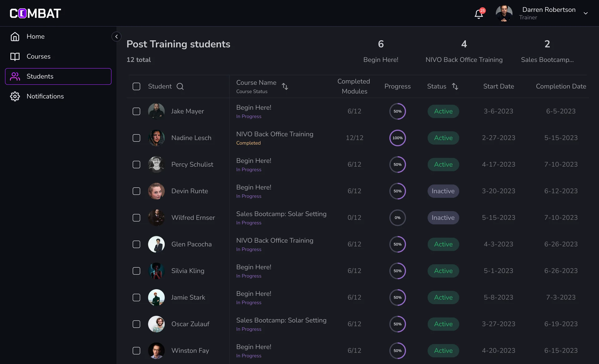Select the Students menu item
The image size is (599, 364).
tap(58, 76)
